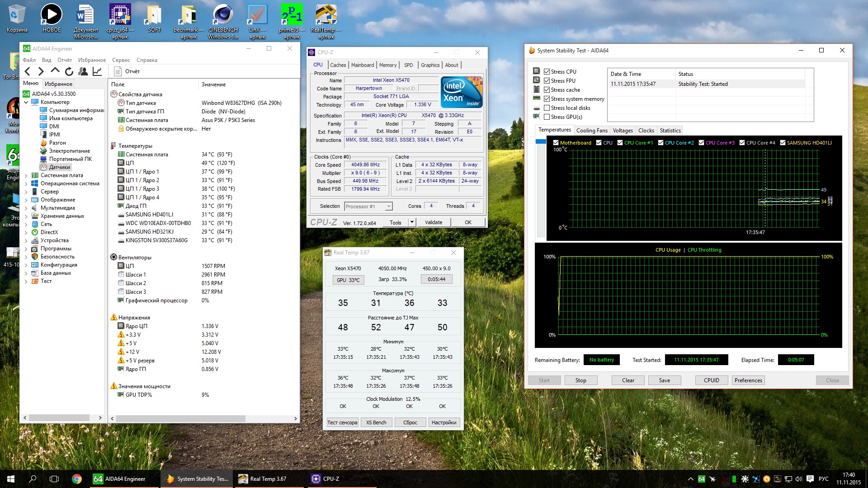This screenshot has height=488, width=868.
Task: Open Chrome from the taskbar
Action: (77, 479)
